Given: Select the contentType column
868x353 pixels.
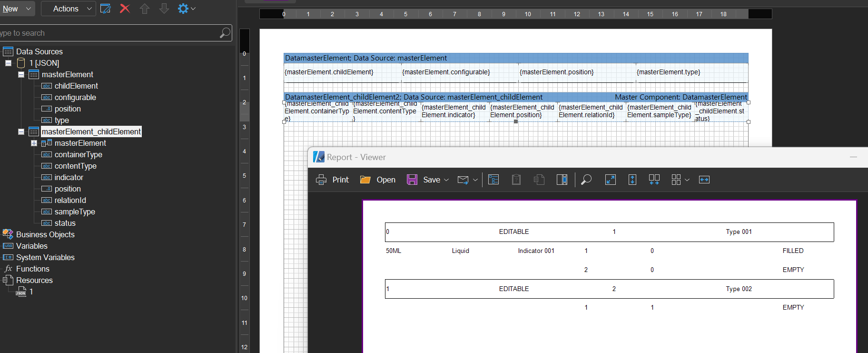Looking at the screenshot, I should [76, 166].
